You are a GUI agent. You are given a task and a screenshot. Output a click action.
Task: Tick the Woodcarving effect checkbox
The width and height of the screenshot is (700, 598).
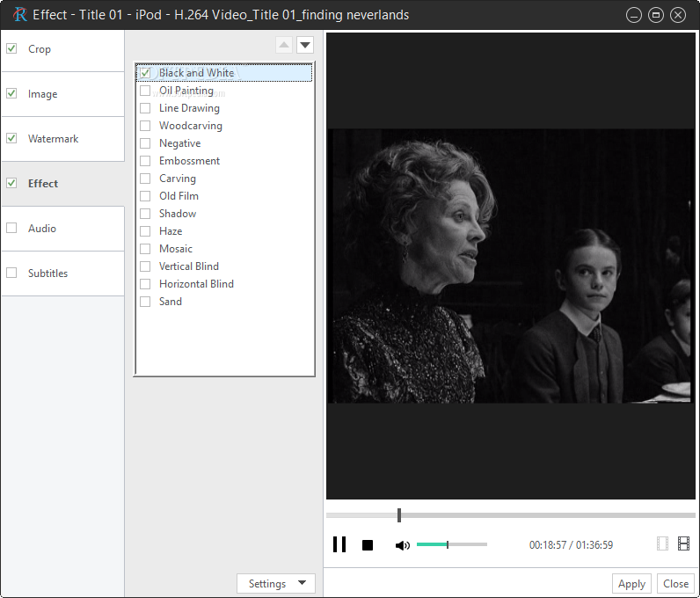145,126
